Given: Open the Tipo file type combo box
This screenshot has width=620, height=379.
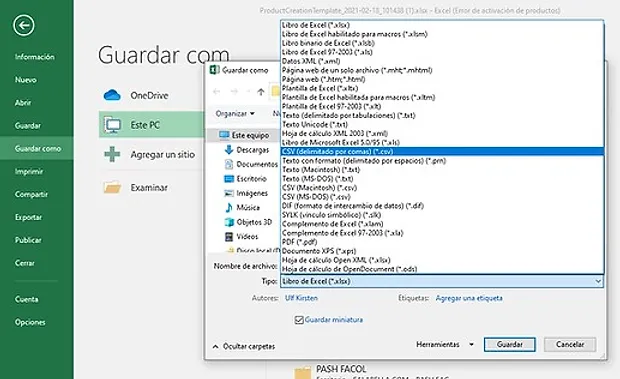Looking at the screenshot, I should click(442, 281).
